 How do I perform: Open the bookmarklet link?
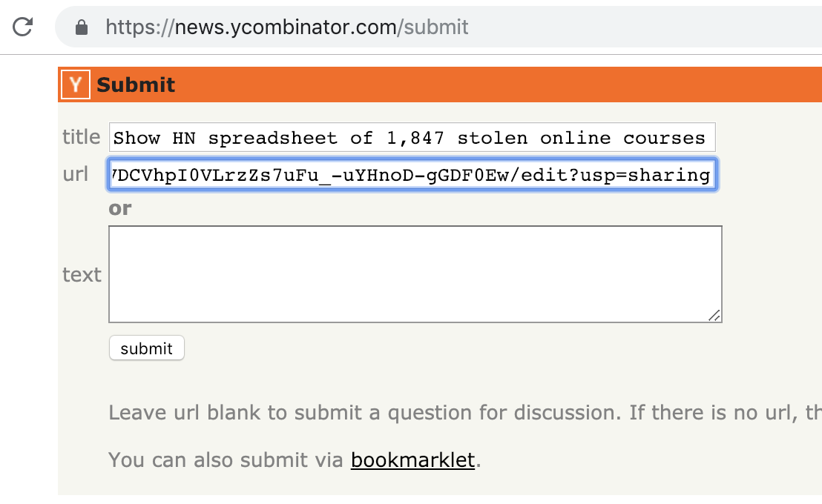coord(412,460)
